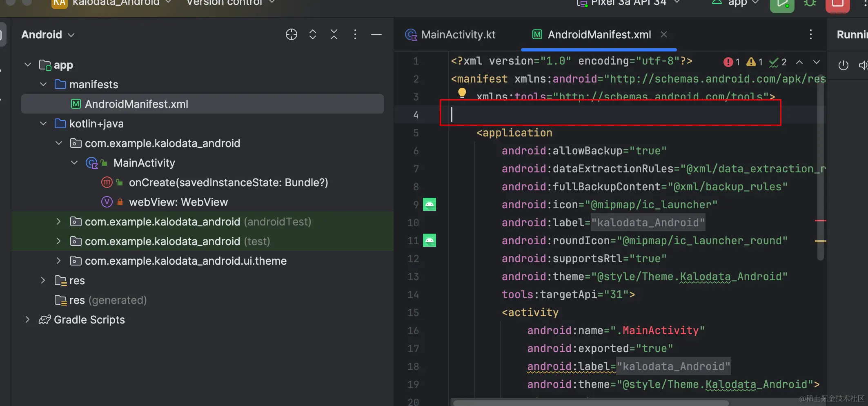
Task: Click android:exported="true" on line 17
Action: (600, 348)
